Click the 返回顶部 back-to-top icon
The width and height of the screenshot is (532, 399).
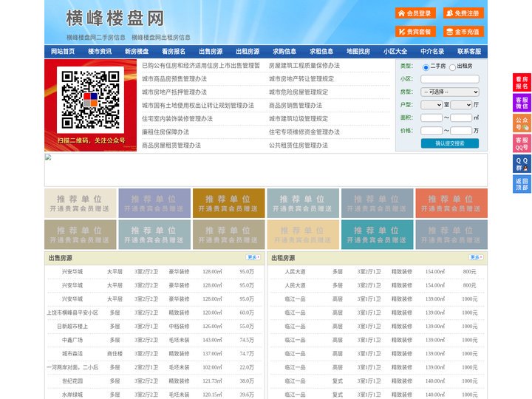pos(522,184)
